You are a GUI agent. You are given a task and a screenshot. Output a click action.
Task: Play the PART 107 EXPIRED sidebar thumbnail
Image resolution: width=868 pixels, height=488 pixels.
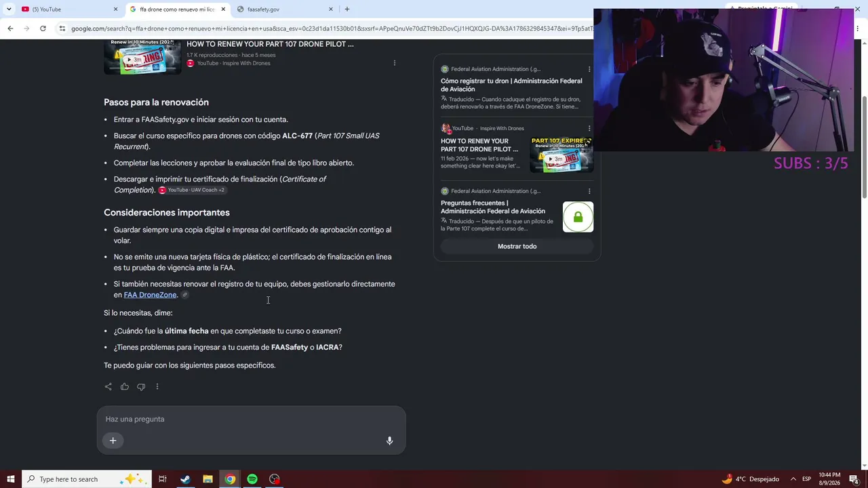pos(561,155)
